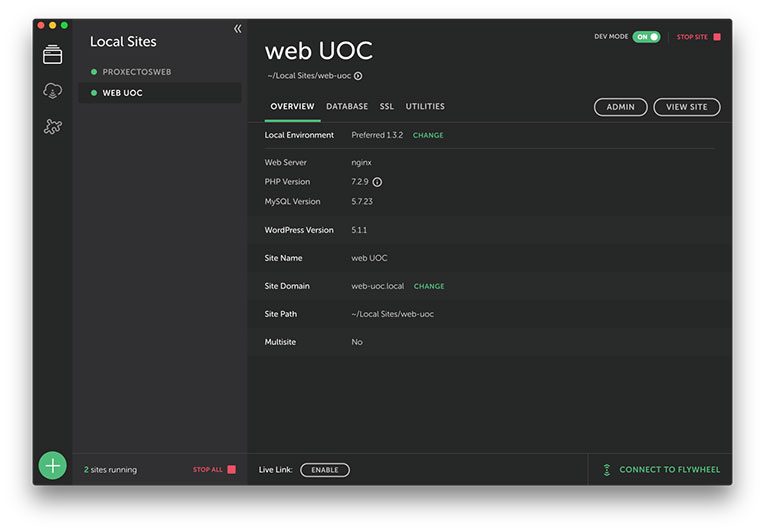Click the 2 sites running status text
Viewport: 765px width, 532px height.
point(110,470)
